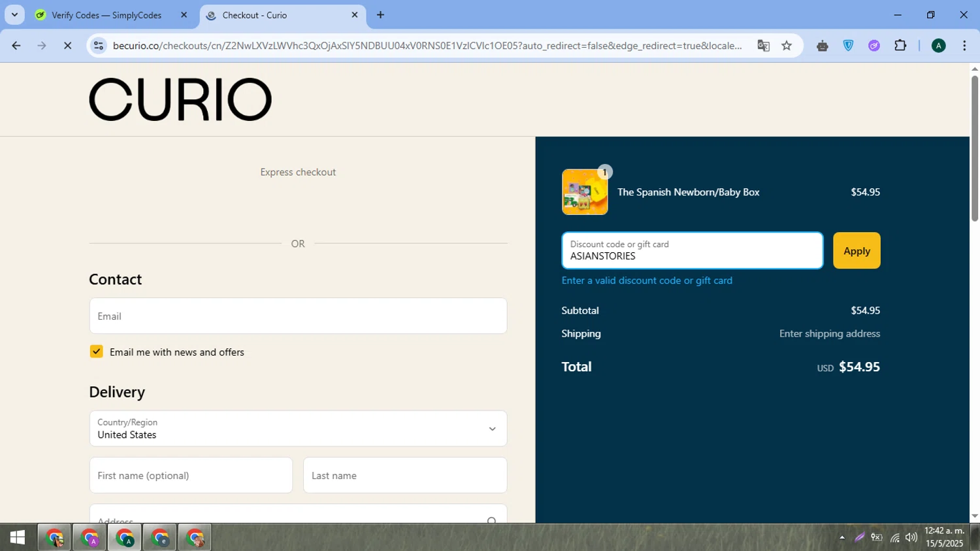Open Chrome taskbar icon with pink A badge
Screen dimensions: 980x551
(90, 538)
